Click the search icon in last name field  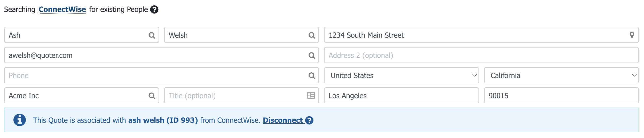point(312,35)
